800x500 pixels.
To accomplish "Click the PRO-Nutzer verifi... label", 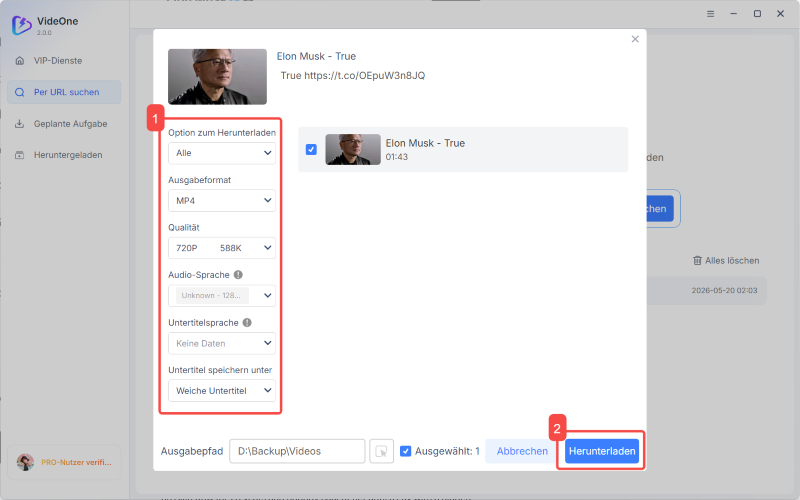I will pos(76,462).
